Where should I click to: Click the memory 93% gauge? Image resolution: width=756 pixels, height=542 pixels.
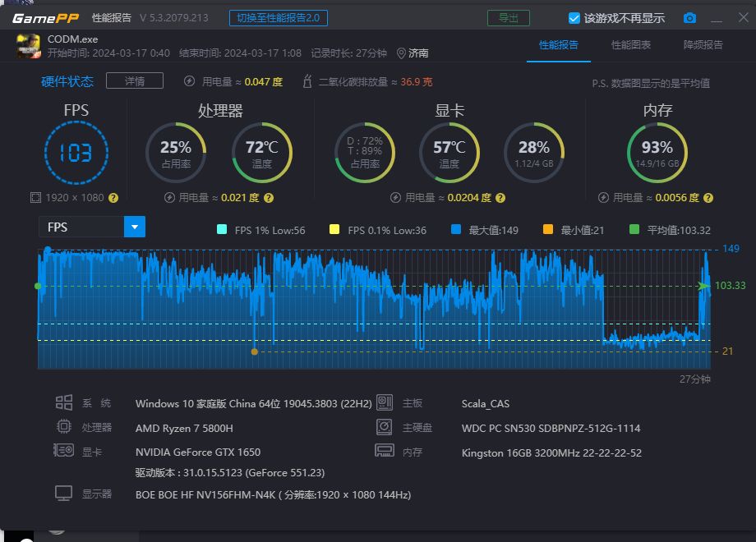click(x=657, y=153)
